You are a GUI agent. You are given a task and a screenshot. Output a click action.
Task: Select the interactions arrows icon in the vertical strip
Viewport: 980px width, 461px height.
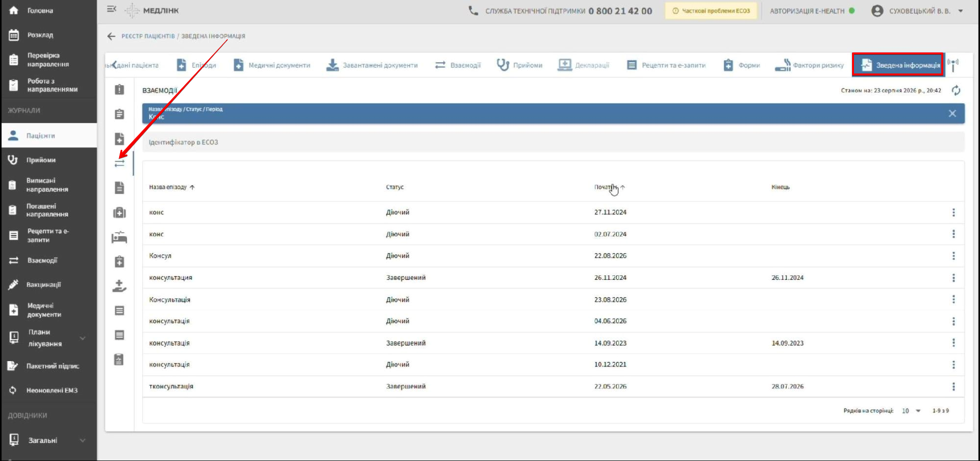click(119, 163)
